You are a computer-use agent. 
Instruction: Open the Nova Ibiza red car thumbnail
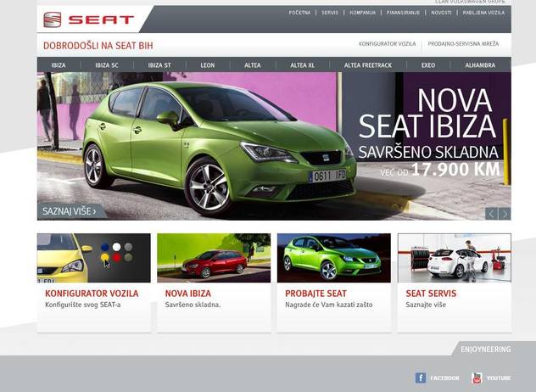tap(214, 258)
